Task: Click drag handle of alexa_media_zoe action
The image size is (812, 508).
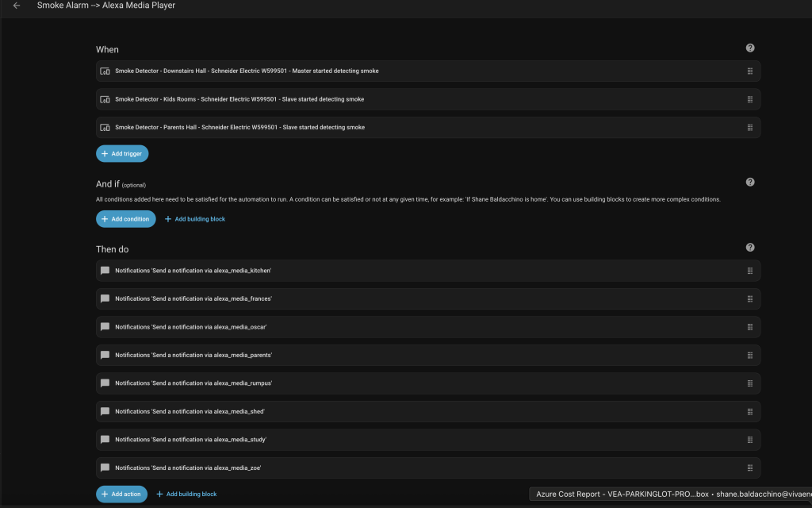Action: pyautogui.click(x=749, y=468)
